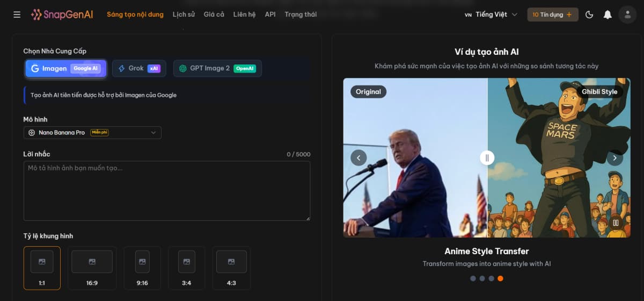Choose the 16:9 aspect ratio
Viewport: 644px width, 301px height.
(x=92, y=268)
